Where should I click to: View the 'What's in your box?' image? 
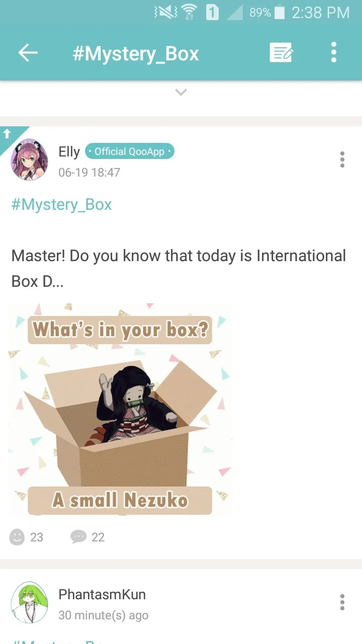[120, 409]
